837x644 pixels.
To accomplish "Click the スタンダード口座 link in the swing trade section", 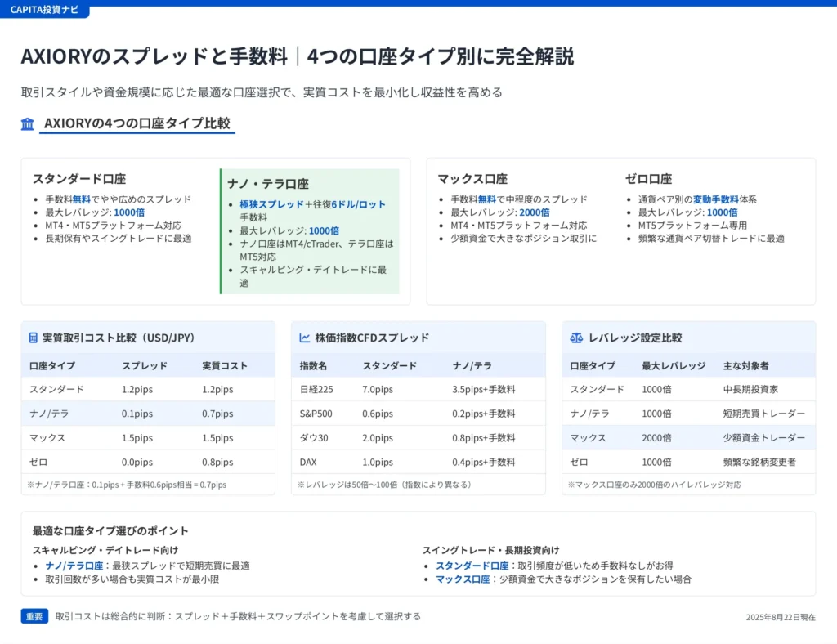I will pyautogui.click(x=472, y=566).
